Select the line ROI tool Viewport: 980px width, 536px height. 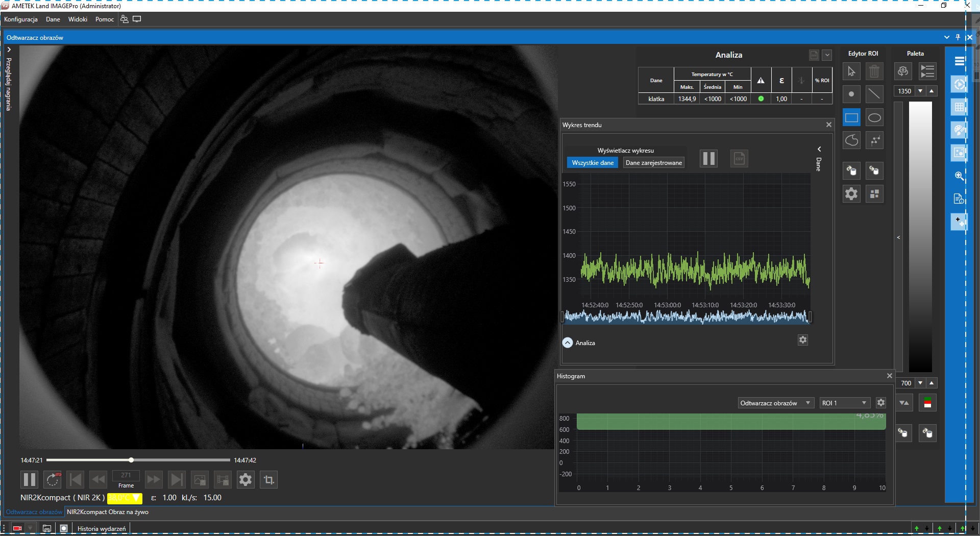click(874, 94)
